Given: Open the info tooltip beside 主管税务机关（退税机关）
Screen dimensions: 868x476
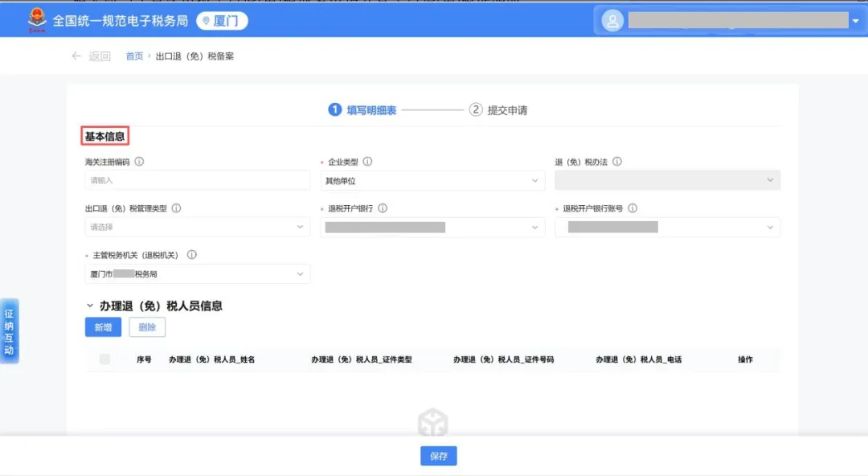Looking at the screenshot, I should [x=192, y=254].
